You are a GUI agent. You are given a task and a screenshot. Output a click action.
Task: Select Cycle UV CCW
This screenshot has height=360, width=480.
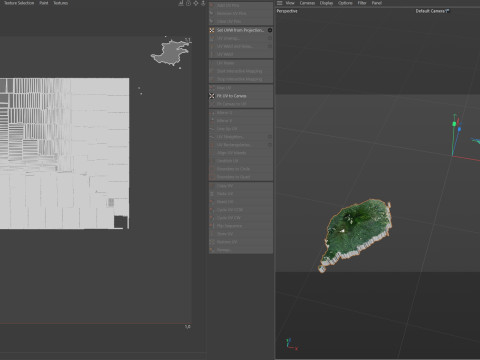(x=241, y=210)
